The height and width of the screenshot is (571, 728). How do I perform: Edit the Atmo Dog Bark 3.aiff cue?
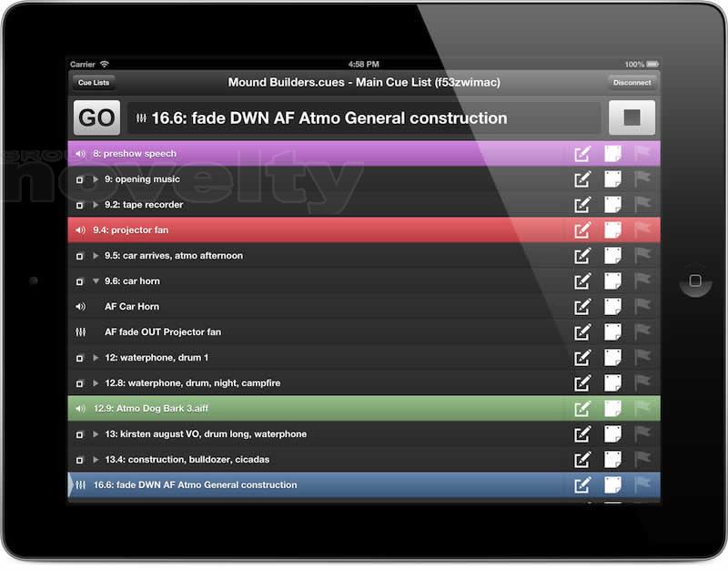coord(582,409)
